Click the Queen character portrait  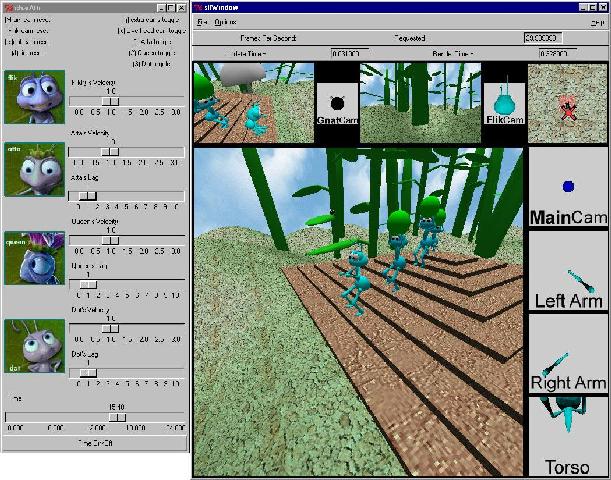click(x=34, y=258)
